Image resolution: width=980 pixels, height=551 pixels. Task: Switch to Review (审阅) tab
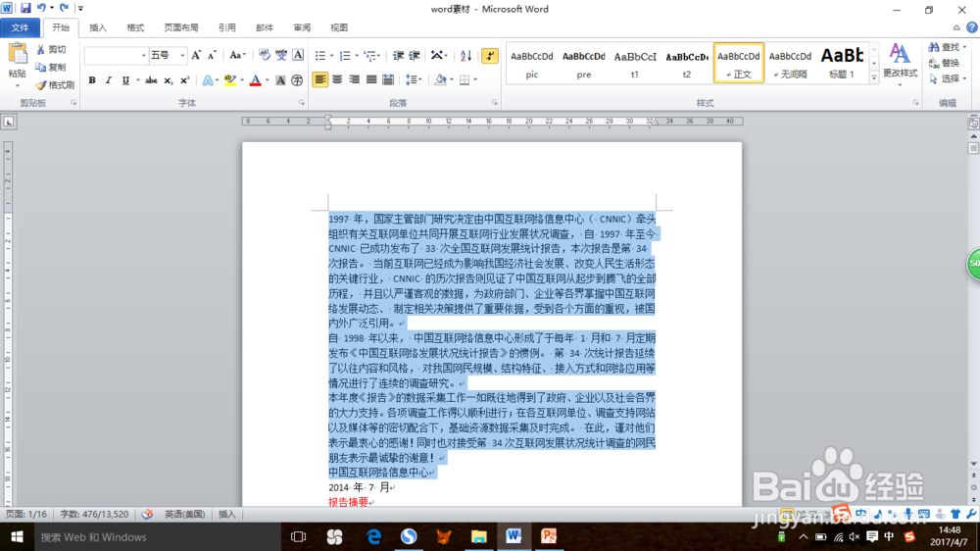pos(302,27)
